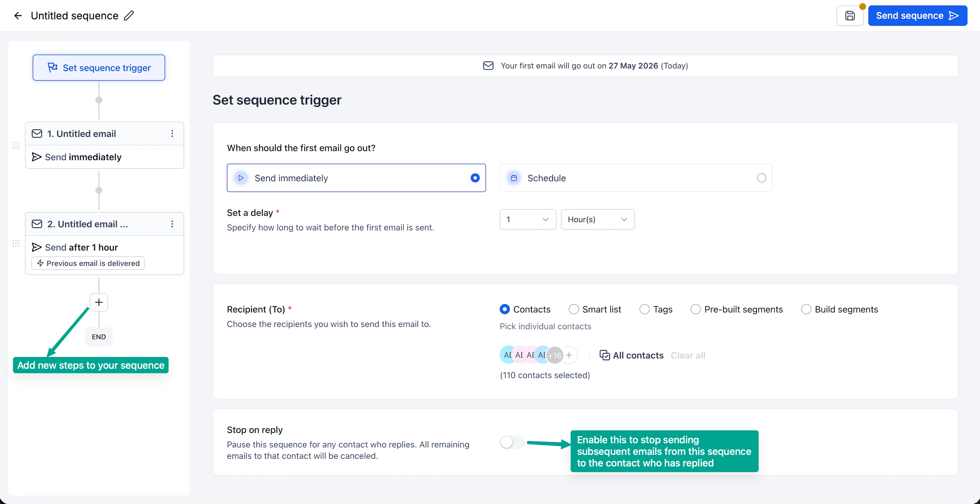Click the 27 May 2026 date text
The height and width of the screenshot is (504, 980).
[x=633, y=66]
